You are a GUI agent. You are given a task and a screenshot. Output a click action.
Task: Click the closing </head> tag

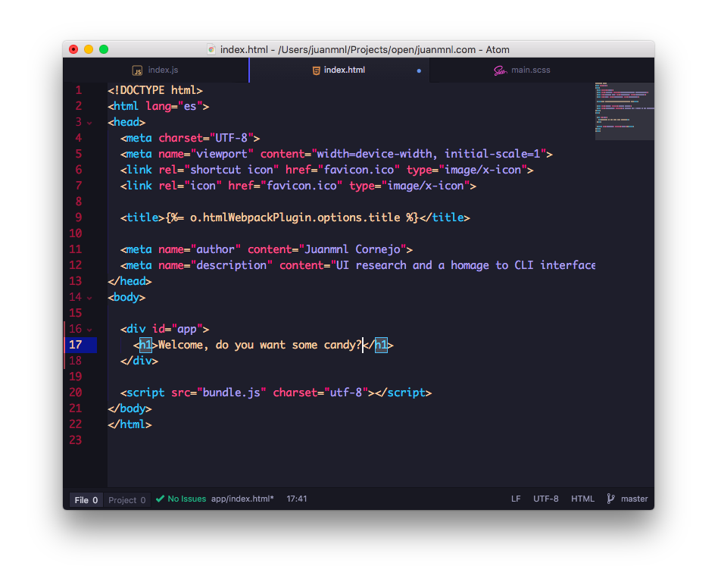(130, 281)
